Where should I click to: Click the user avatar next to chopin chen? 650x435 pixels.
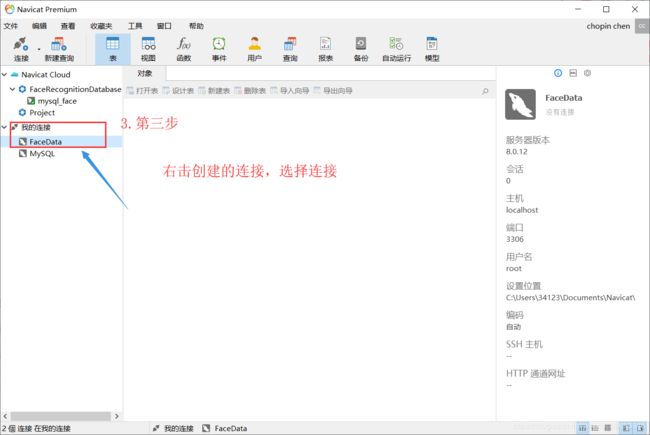pos(642,26)
